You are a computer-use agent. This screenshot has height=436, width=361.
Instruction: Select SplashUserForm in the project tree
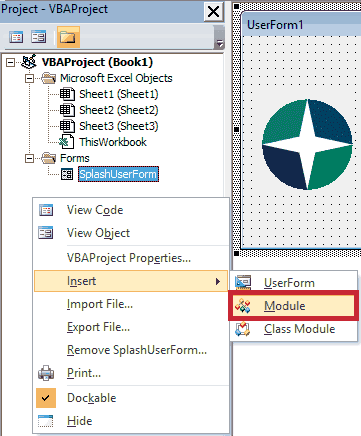pos(118,174)
